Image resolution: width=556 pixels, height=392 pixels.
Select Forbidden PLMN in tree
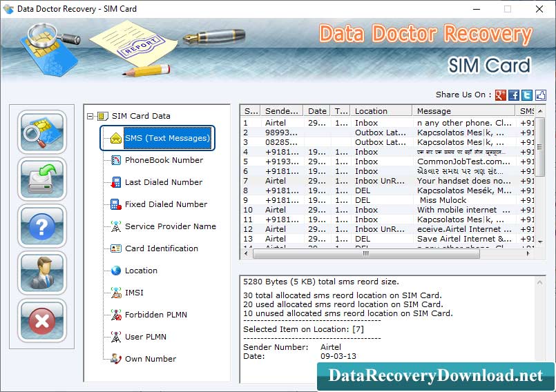(155, 315)
